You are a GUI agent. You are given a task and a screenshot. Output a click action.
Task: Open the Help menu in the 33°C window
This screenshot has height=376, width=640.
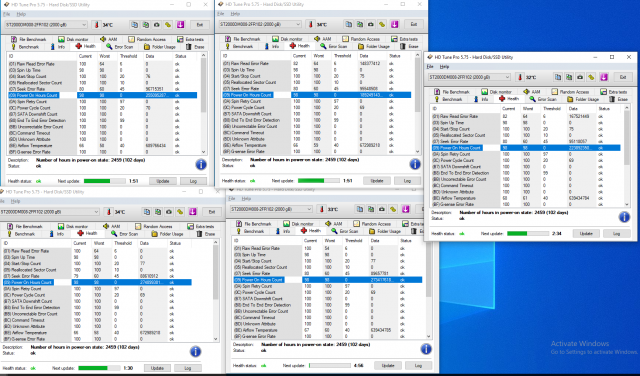click(x=246, y=198)
